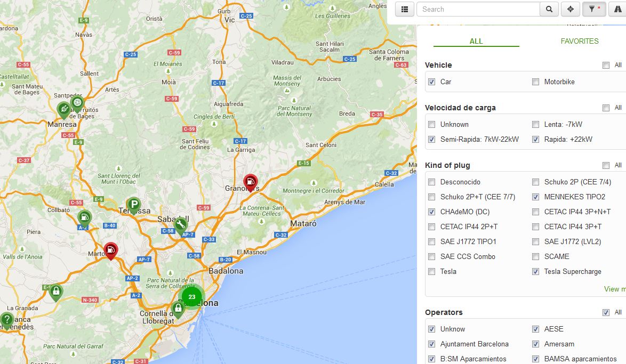
Task: Enable the Desconocido plug checkbox
Action: 431,182
